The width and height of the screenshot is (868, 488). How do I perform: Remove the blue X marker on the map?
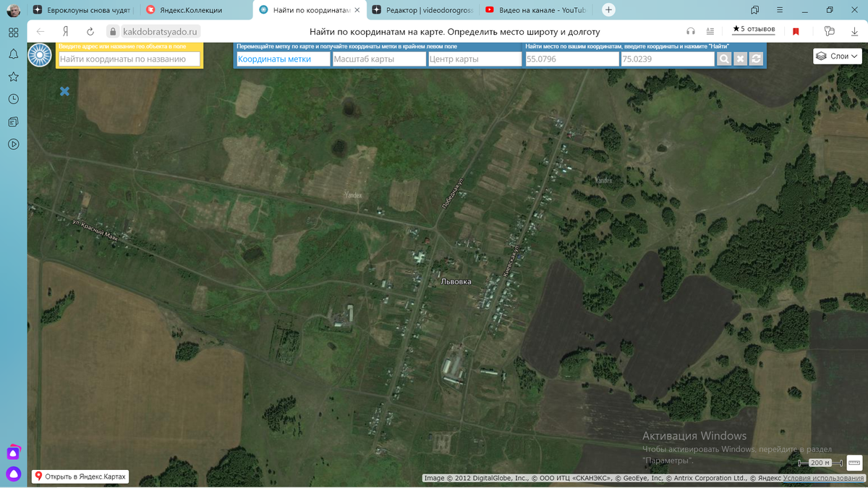(64, 91)
